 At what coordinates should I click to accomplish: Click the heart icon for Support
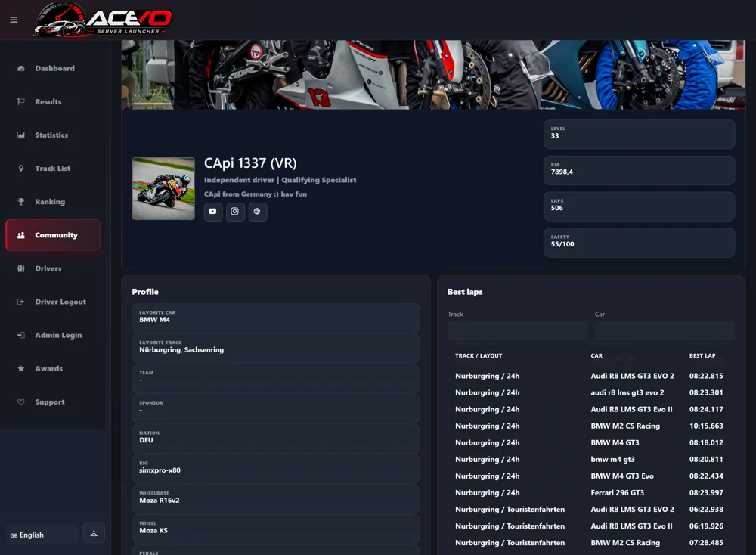pyautogui.click(x=20, y=402)
